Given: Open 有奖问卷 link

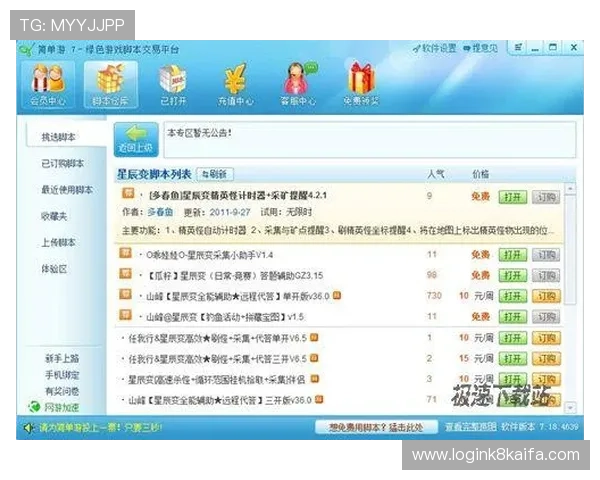Looking at the screenshot, I should pyautogui.click(x=62, y=392).
